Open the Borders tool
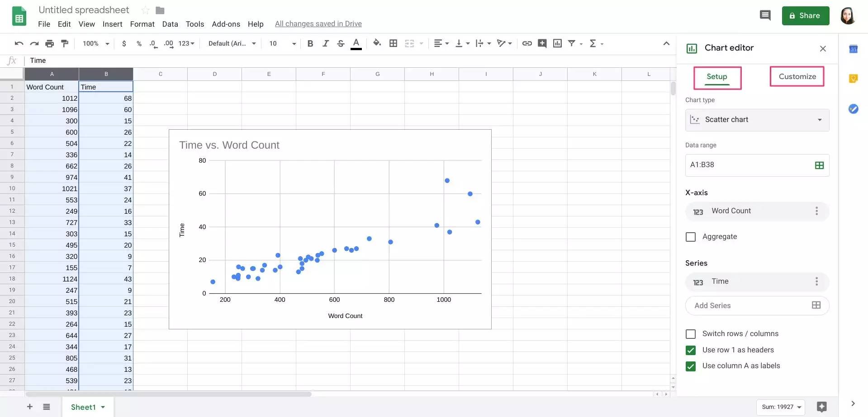This screenshot has height=417, width=868. pos(393,43)
